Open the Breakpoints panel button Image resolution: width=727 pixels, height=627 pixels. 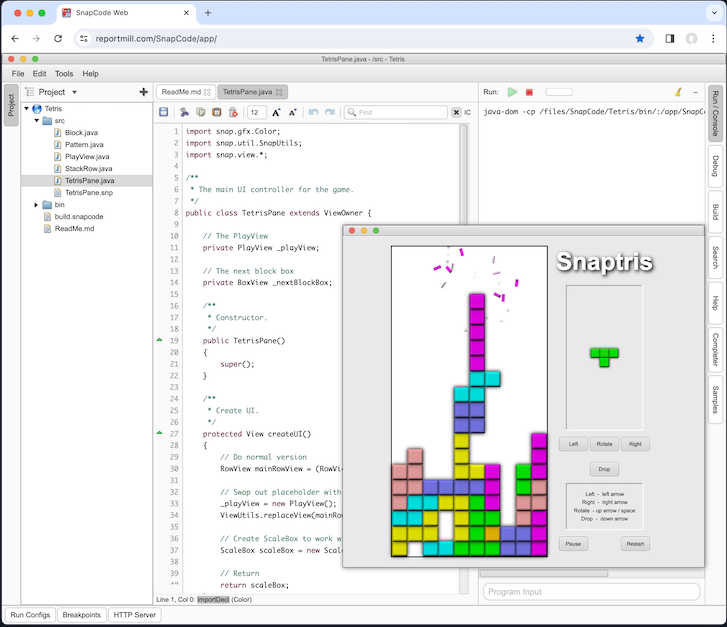[82, 614]
